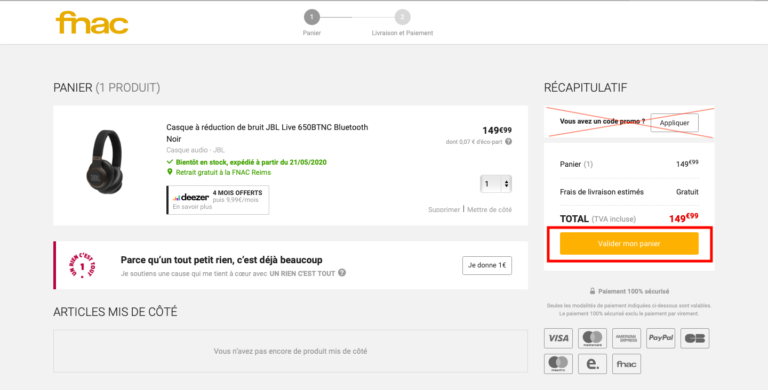Open the quantity dropdown

(x=496, y=184)
